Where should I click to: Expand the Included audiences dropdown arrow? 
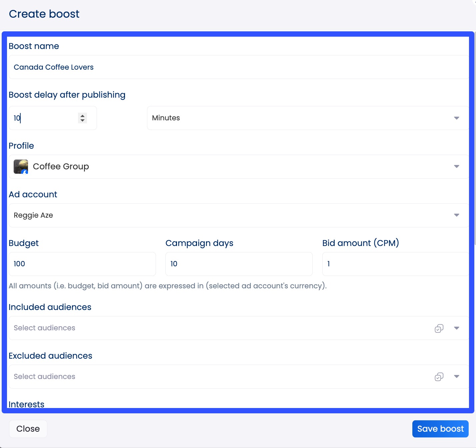coord(456,328)
